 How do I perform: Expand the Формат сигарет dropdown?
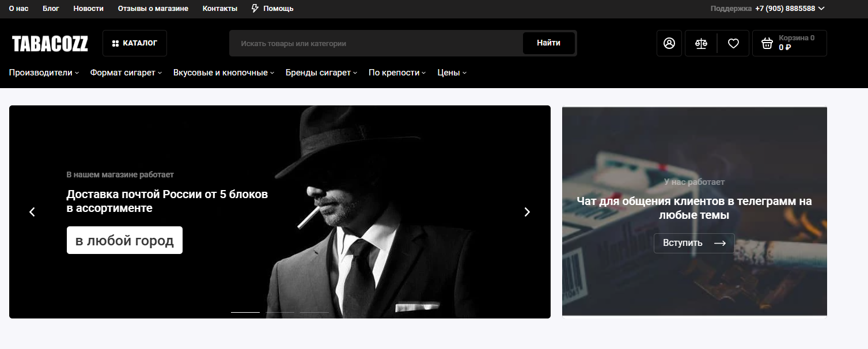pyautogui.click(x=126, y=73)
